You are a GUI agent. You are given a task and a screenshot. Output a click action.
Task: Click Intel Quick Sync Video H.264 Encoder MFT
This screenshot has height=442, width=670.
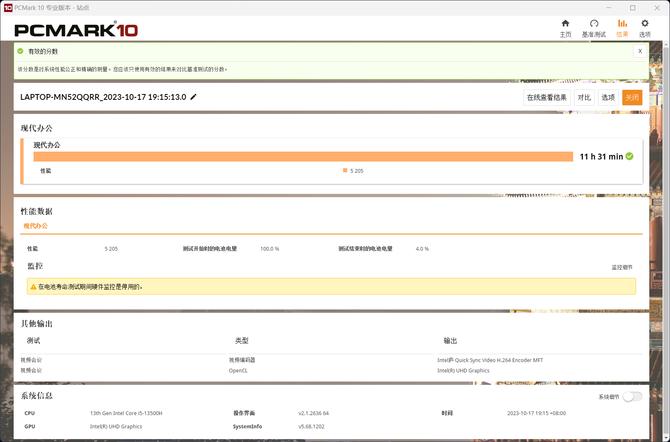tap(490, 360)
